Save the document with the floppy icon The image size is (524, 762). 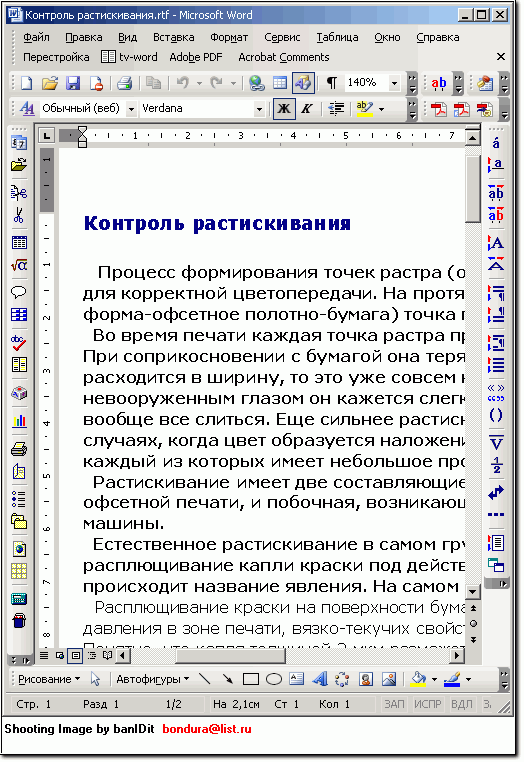click(73, 84)
